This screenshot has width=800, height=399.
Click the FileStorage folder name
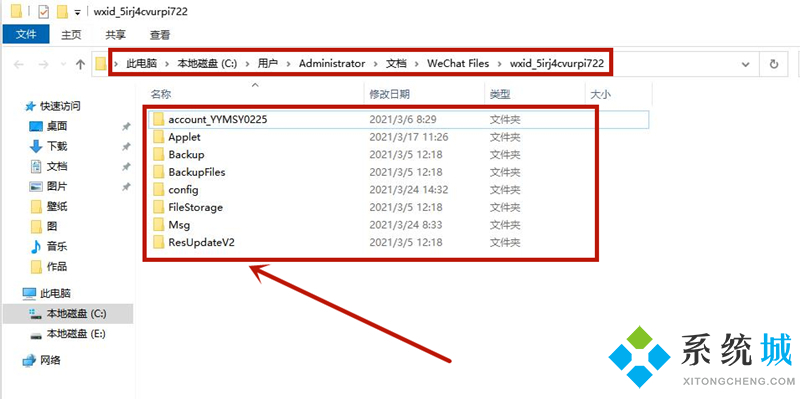195,207
